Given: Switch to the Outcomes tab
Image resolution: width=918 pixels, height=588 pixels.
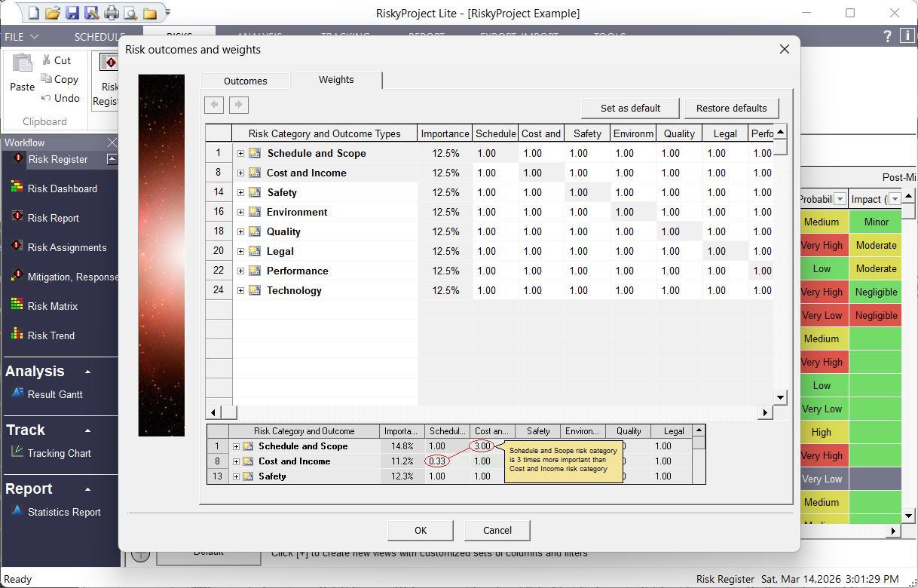Looking at the screenshot, I should point(246,80).
